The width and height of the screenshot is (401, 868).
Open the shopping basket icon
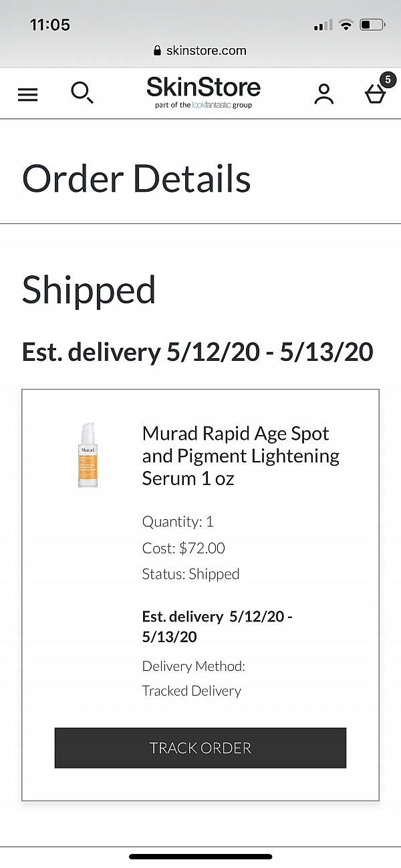point(376,94)
